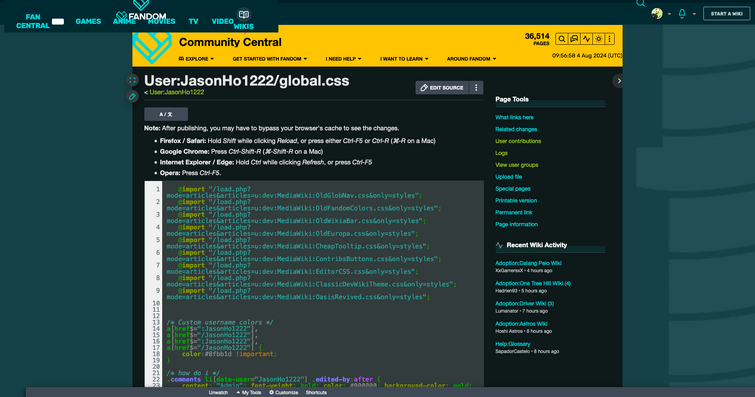Click the 36,514 pages counter
755x397 pixels.
(537, 39)
